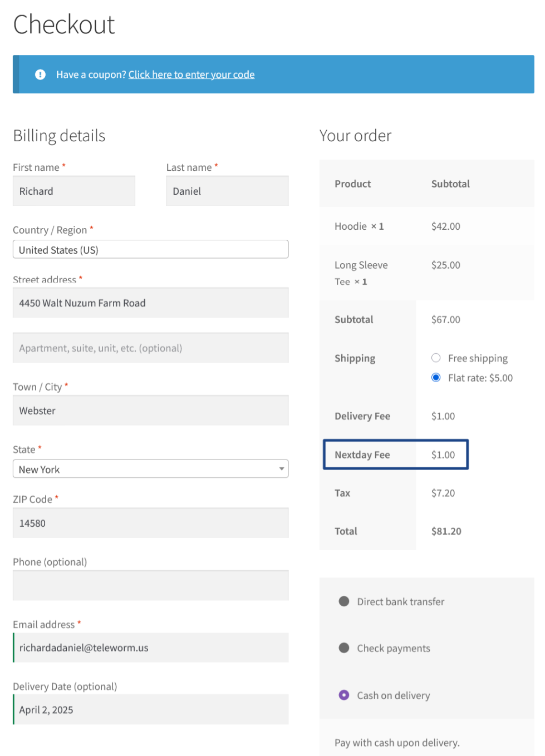Click the First name field
Image resolution: width=545 pixels, height=756 pixels.
coord(73,191)
